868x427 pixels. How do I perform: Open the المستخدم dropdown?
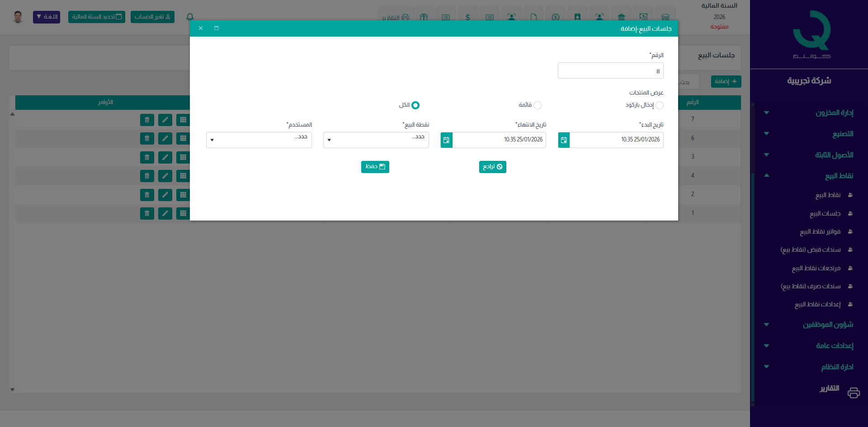[x=259, y=140]
